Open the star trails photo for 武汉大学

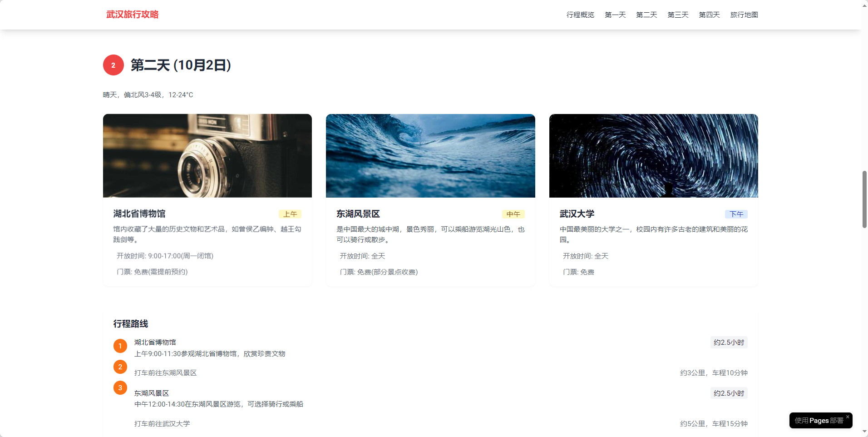tap(654, 156)
